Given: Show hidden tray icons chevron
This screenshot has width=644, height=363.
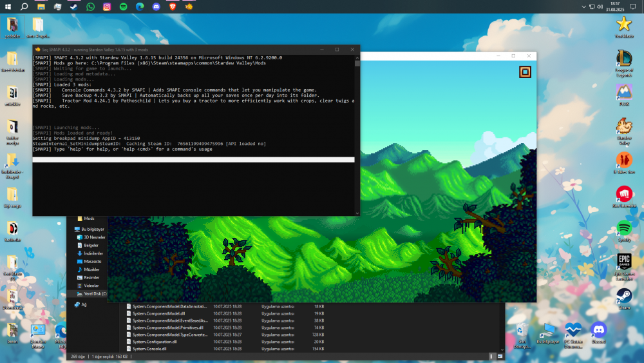Looking at the screenshot, I should [583, 6].
